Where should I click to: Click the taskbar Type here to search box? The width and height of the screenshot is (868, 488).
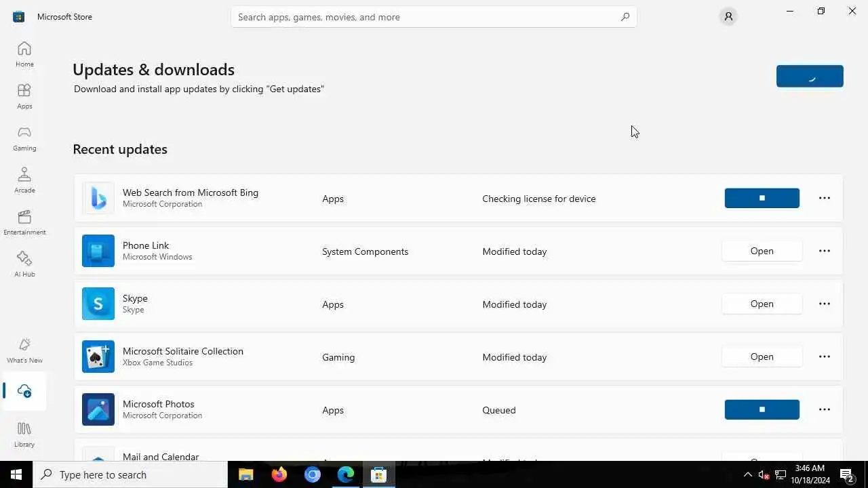pos(130,474)
